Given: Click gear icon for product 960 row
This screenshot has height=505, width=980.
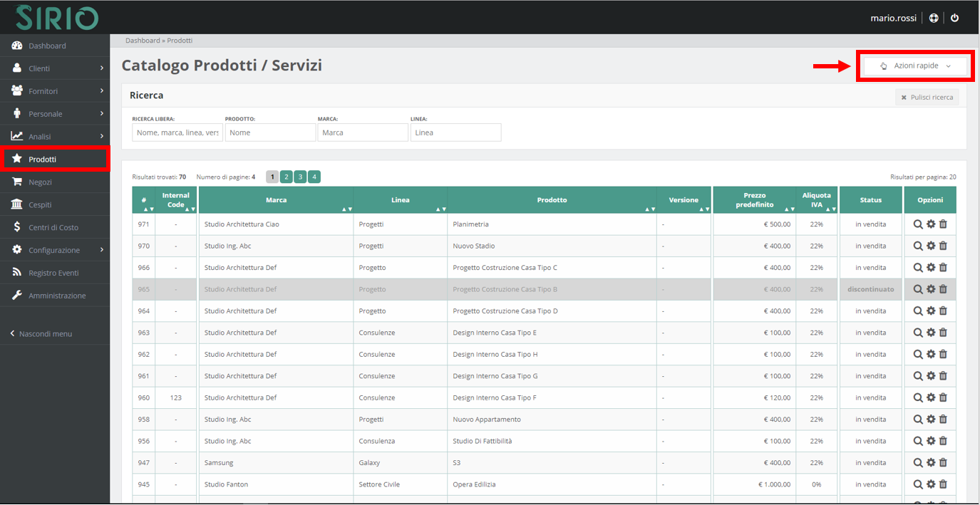Looking at the screenshot, I should point(931,397).
